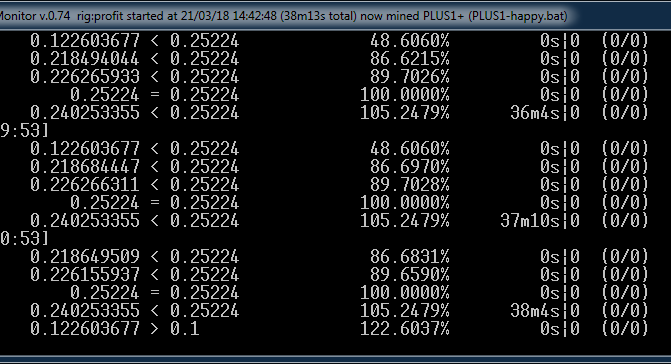Click the 89.6590% percentage entry
This screenshot has height=364, width=671.
(410, 274)
